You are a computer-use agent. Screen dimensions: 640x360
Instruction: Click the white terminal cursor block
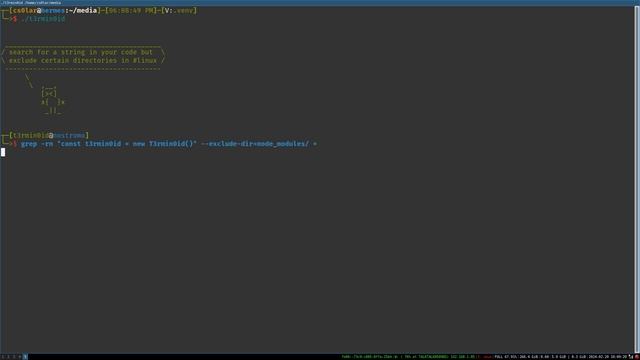(3, 152)
